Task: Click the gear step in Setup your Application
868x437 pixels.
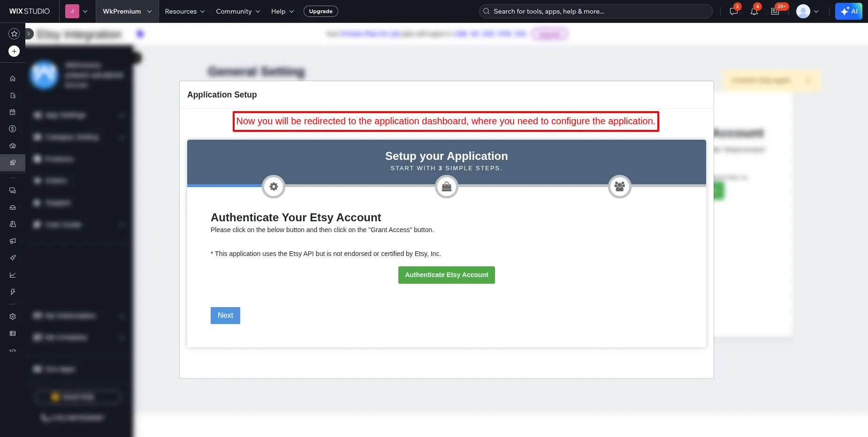Action: click(x=274, y=186)
